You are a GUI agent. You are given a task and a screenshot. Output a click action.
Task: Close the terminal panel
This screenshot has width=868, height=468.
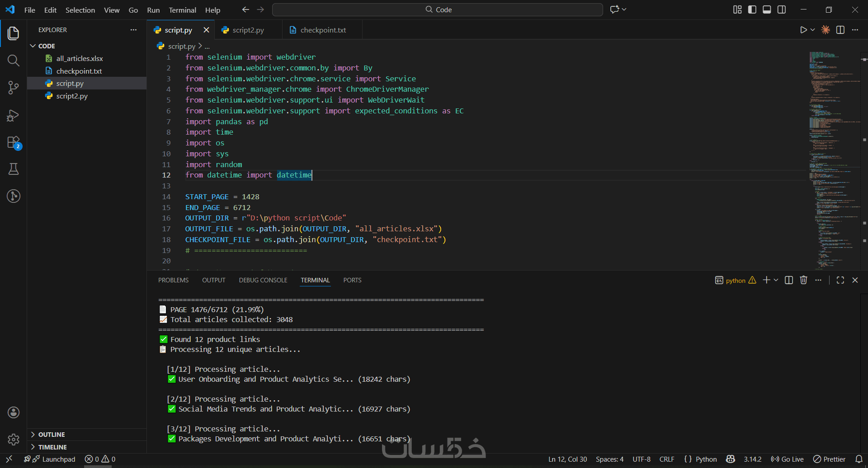click(x=855, y=280)
